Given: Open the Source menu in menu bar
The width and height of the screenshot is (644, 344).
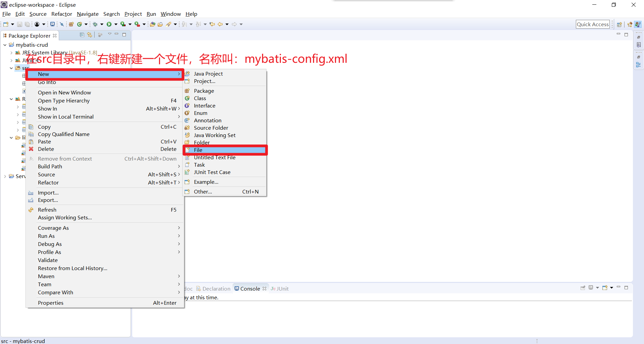Looking at the screenshot, I should (x=38, y=14).
